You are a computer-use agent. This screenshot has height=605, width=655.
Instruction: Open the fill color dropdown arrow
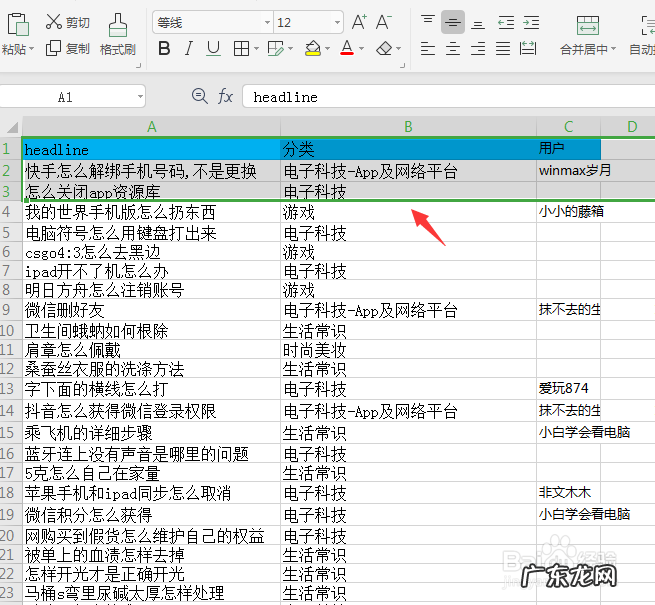click(328, 49)
